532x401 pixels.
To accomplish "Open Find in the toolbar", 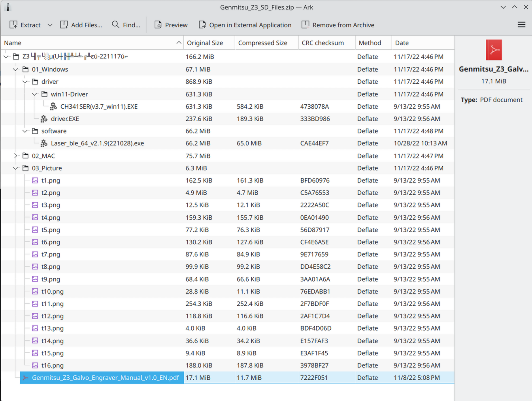I will coord(126,25).
